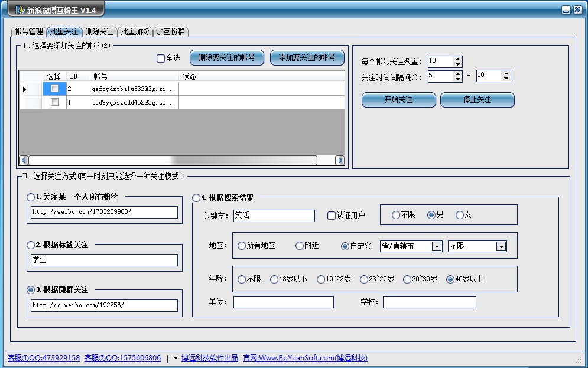This screenshot has width=588, height=368.
Task: Open 博远科技软件出品 link
Action: point(210,358)
